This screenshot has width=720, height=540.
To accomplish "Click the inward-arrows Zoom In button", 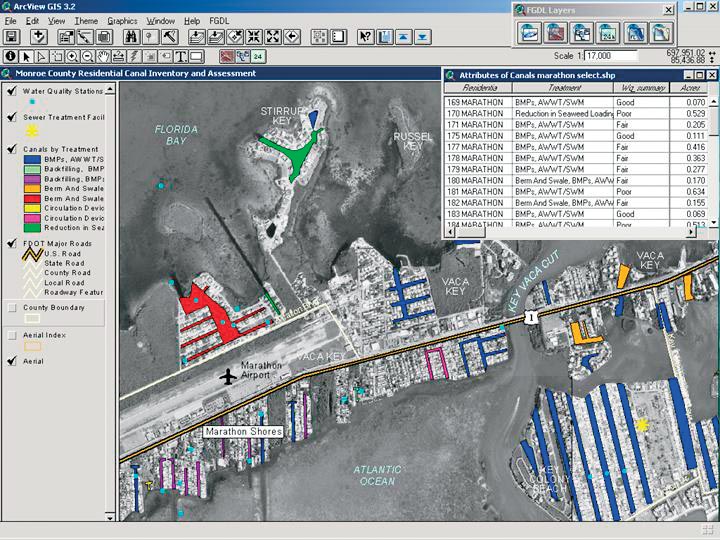I will [254, 37].
